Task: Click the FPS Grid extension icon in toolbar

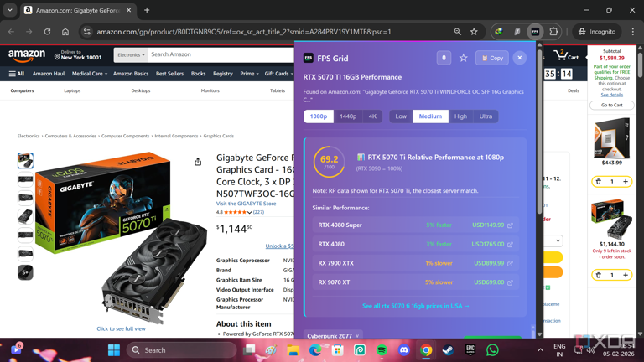Action: coord(535,32)
